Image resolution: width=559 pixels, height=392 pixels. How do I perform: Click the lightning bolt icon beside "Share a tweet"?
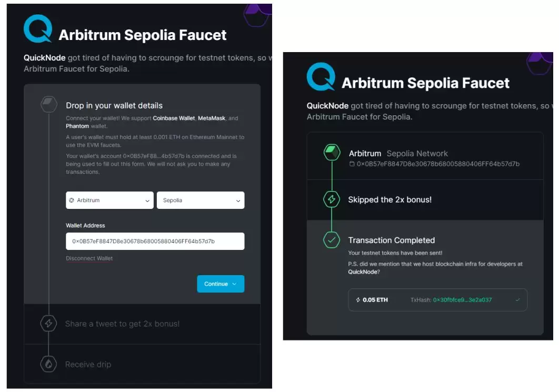[x=49, y=324]
